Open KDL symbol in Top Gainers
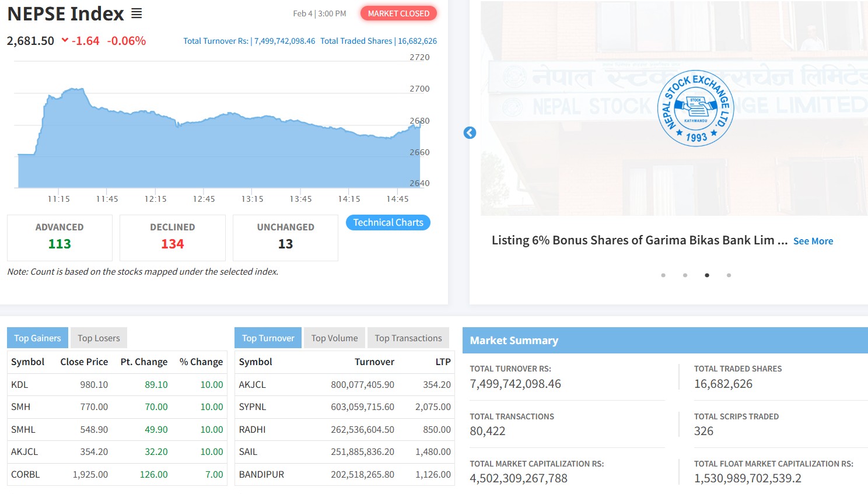 click(20, 385)
